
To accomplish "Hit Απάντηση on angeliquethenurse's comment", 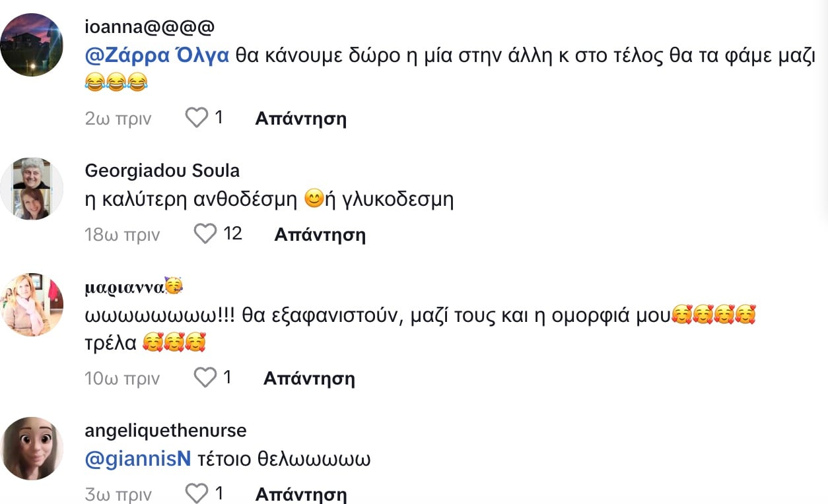I will 300,494.
